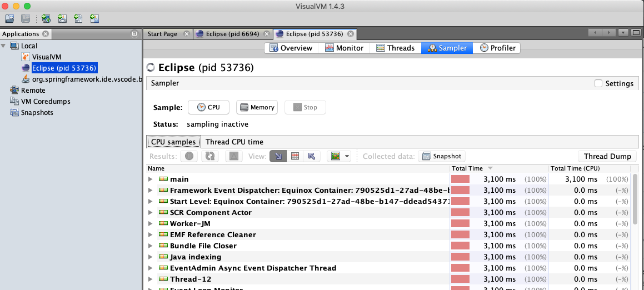Click the Update results refresh icon
This screenshot has height=290, width=644.
(210, 156)
